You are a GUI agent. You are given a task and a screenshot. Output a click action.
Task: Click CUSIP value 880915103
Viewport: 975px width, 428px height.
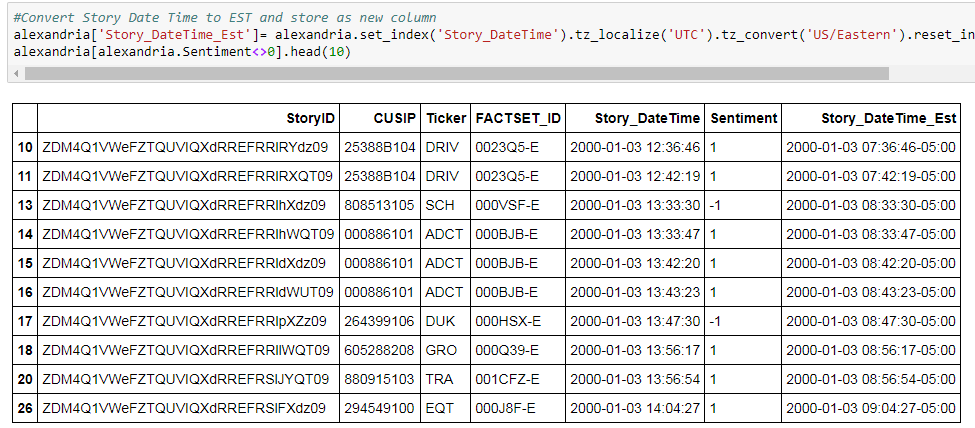[380, 379]
